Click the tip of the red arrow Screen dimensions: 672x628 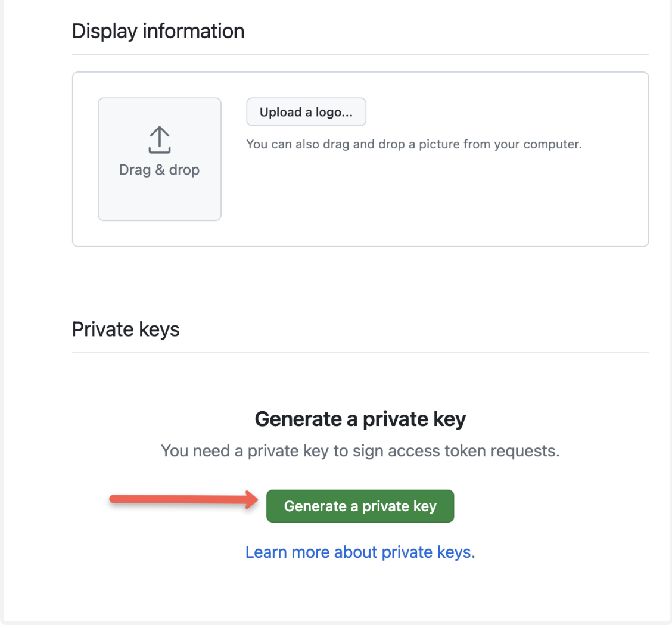pyautogui.click(x=254, y=499)
